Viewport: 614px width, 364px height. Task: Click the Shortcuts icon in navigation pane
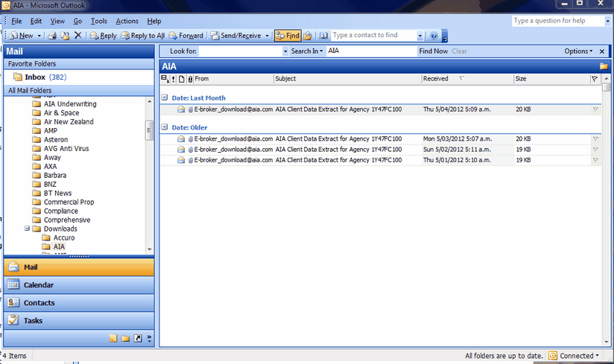[138, 338]
